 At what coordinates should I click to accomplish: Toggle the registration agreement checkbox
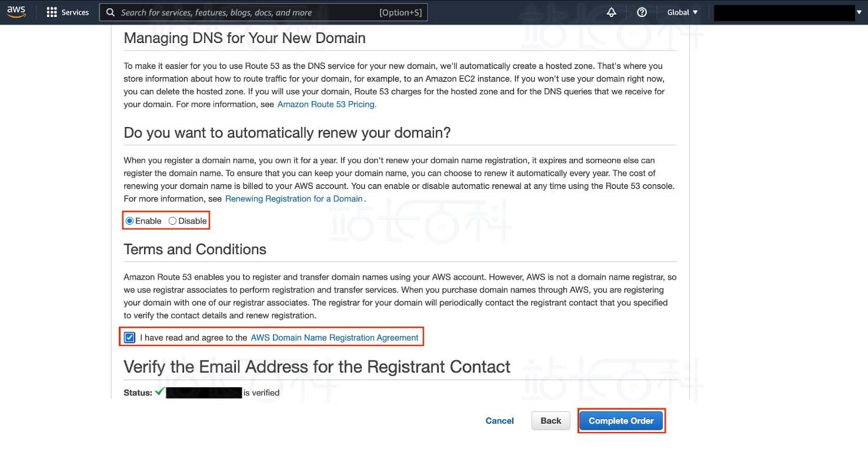[x=130, y=338]
